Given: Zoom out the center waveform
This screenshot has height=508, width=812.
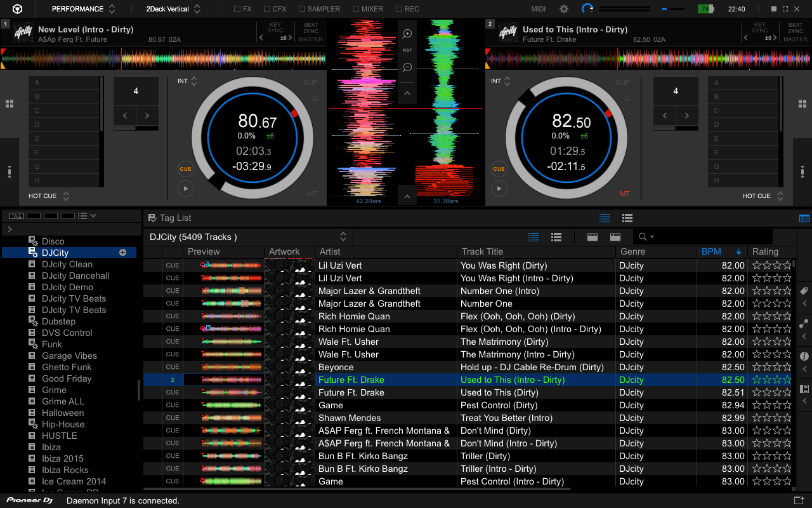Looking at the screenshot, I should [407, 67].
